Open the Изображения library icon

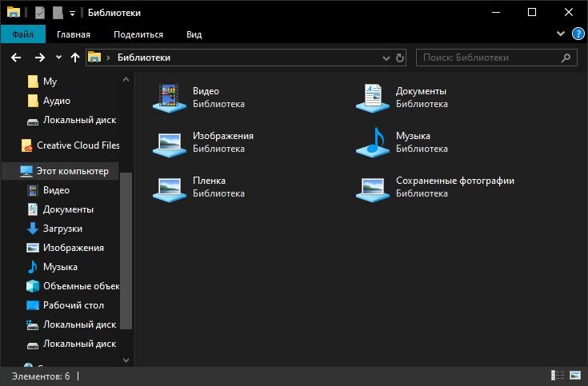tap(170, 143)
